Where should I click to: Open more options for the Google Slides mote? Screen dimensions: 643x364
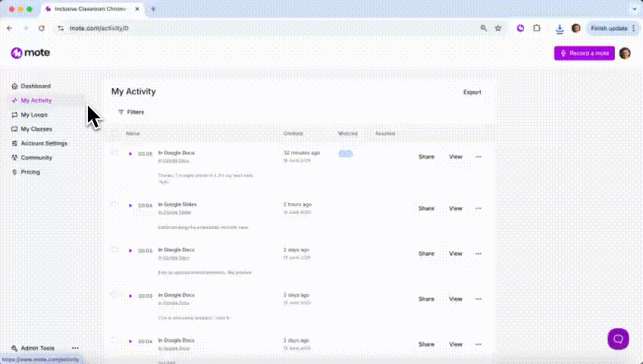(x=478, y=209)
